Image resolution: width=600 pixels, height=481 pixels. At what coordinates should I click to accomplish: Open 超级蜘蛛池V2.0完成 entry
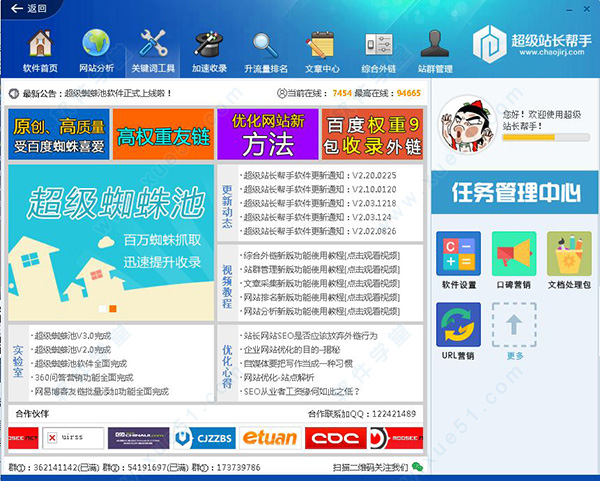(73, 350)
